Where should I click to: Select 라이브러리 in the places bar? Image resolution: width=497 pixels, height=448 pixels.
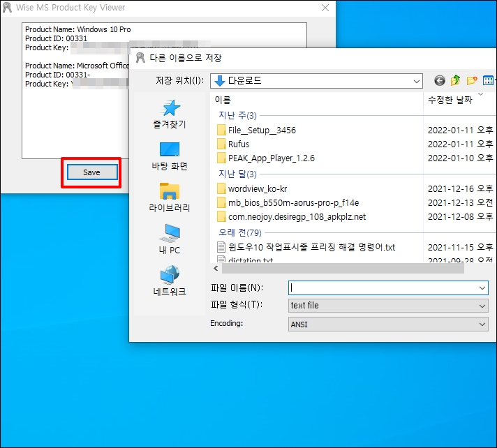point(170,197)
